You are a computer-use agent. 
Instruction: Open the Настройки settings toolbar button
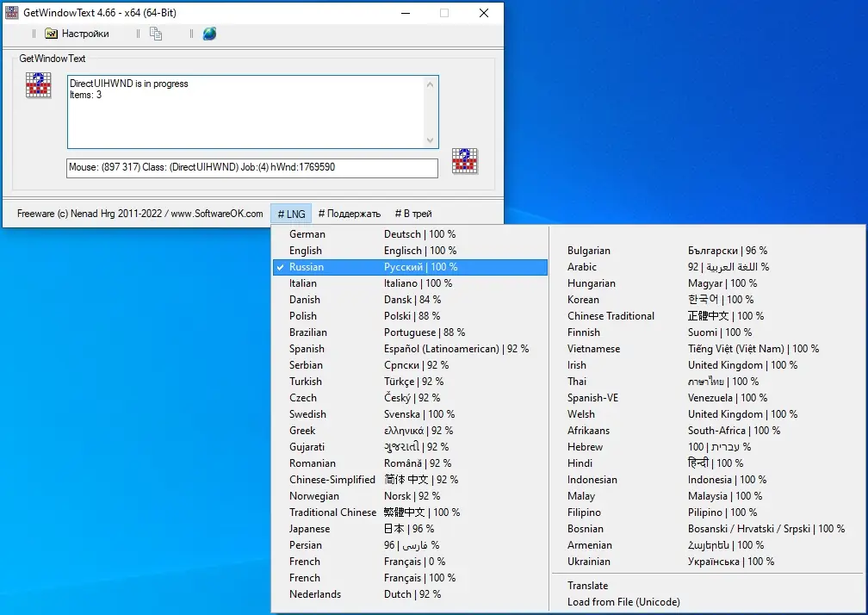[x=77, y=34]
